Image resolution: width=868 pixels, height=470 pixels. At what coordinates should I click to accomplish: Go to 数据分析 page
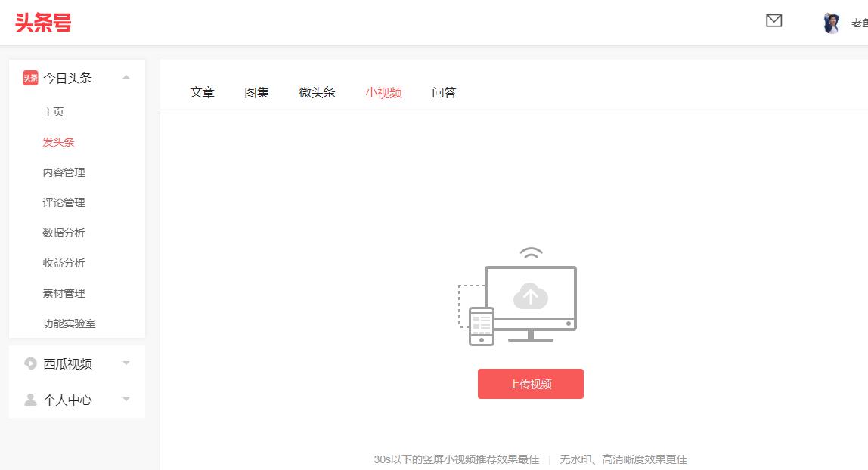point(64,233)
